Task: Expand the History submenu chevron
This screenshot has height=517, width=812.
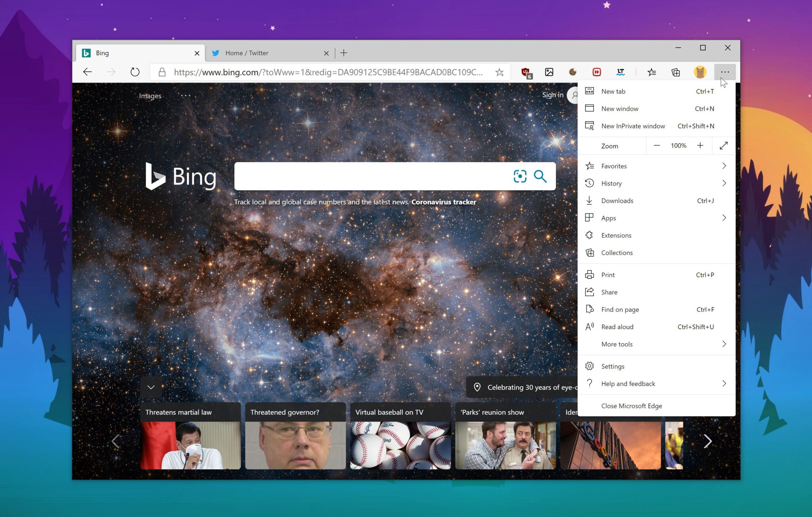Action: click(724, 183)
